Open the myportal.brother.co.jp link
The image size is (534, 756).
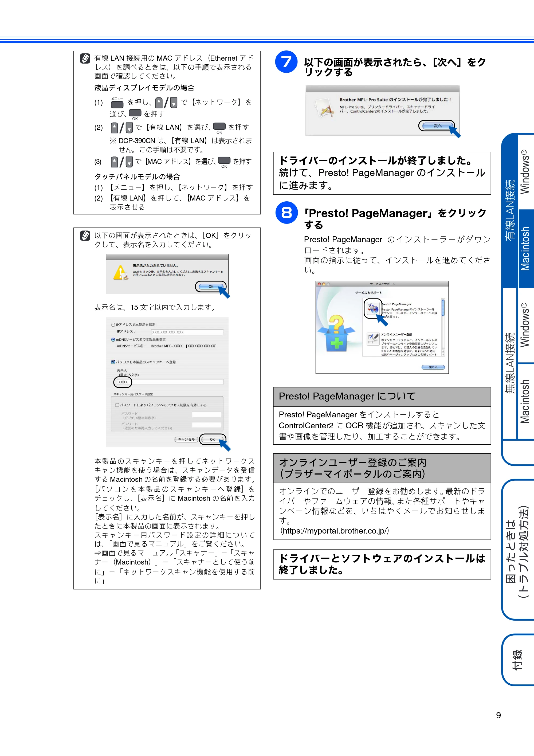(335, 531)
